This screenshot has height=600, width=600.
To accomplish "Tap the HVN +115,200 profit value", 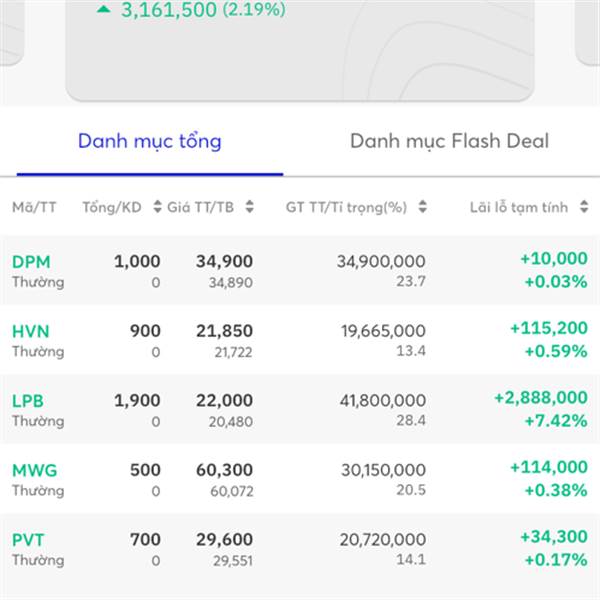I will (x=549, y=328).
